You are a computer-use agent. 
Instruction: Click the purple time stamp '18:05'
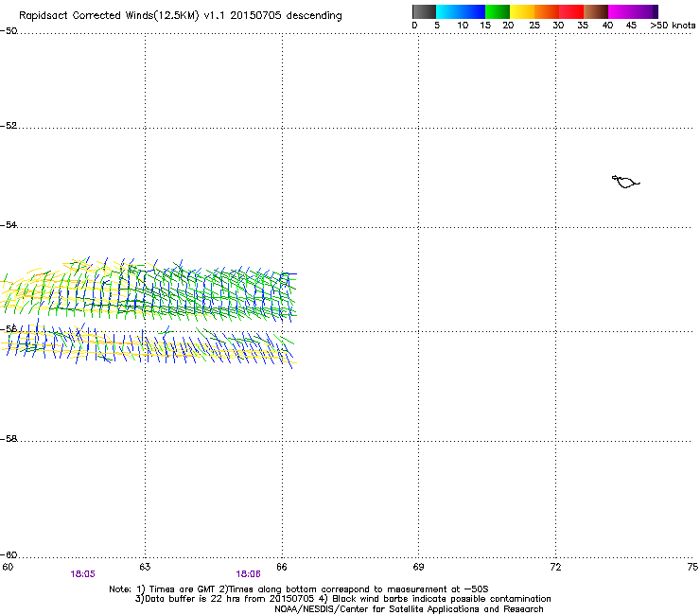point(82,574)
